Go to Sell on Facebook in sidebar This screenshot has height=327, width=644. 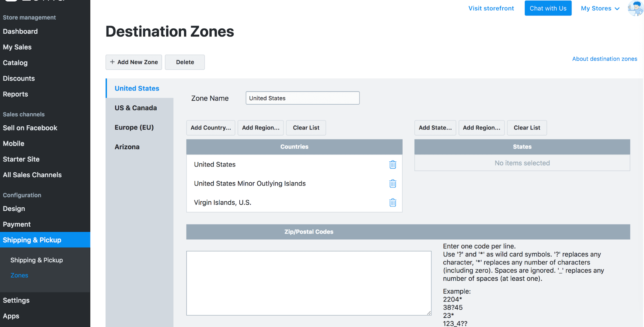coord(30,128)
